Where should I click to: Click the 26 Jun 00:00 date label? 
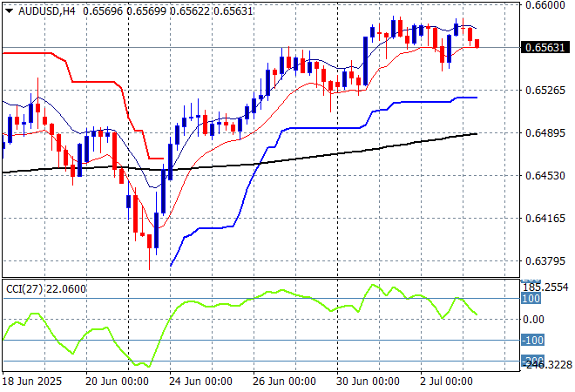point(284,382)
